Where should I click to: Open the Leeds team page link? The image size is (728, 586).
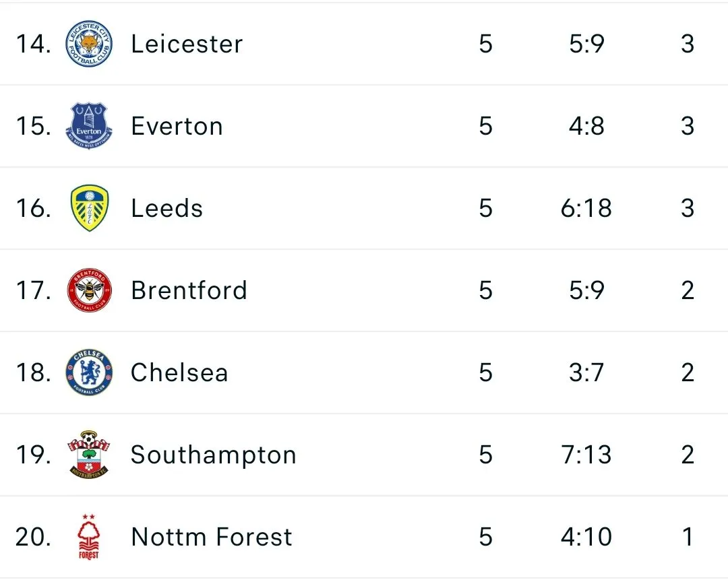(166, 209)
